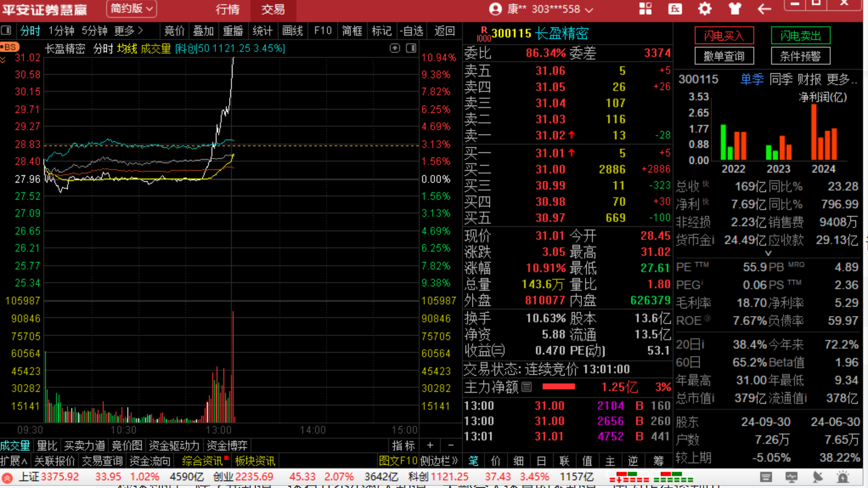Select the 分时 chart tab

(30, 31)
